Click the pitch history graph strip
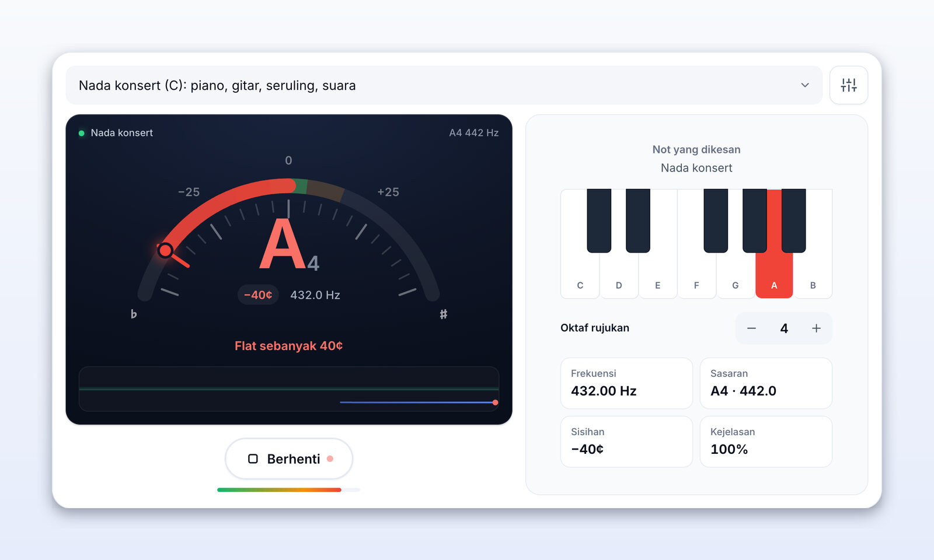This screenshot has width=934, height=560. click(289, 389)
